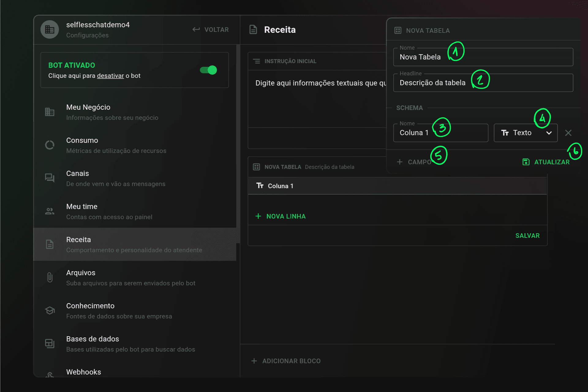Open the Texto field type dropdown

(526, 133)
